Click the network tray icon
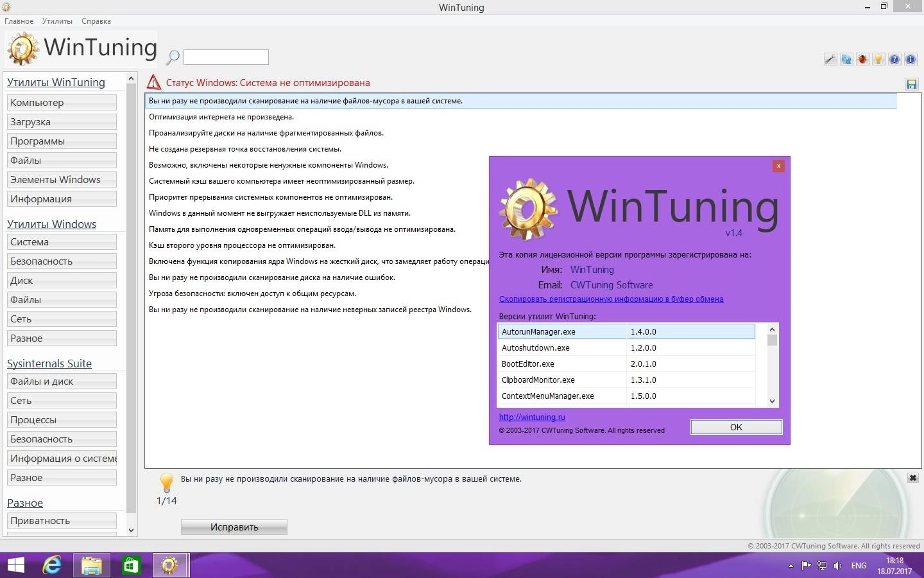924x578 pixels. click(x=821, y=566)
